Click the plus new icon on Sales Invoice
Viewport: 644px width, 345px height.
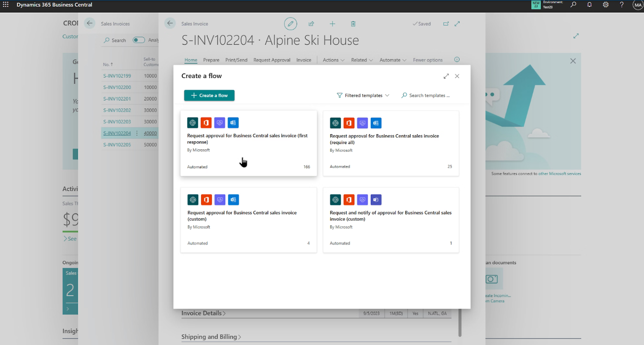click(332, 24)
